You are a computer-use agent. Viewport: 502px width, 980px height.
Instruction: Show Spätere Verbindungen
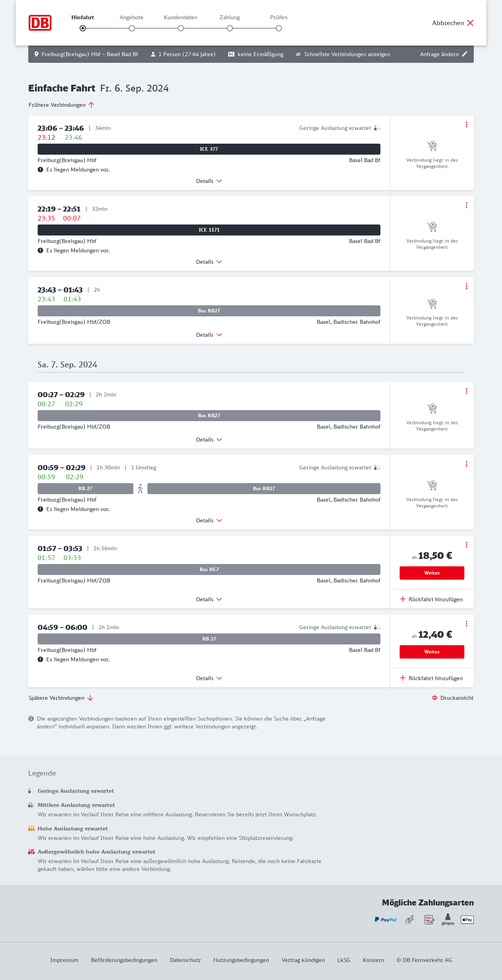point(61,698)
